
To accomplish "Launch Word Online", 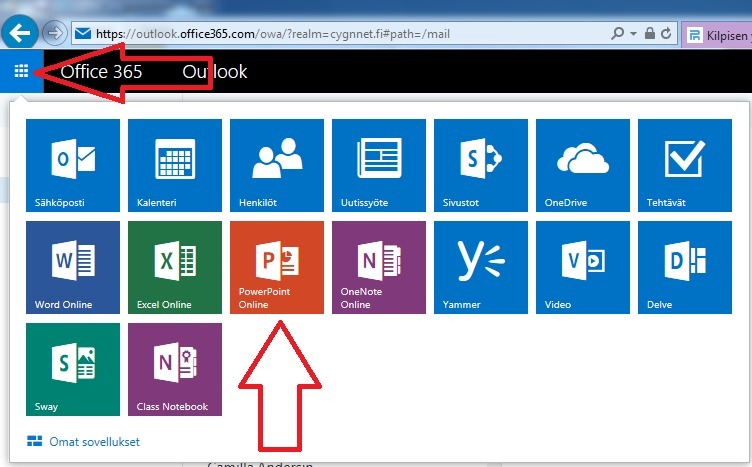I will [x=73, y=268].
